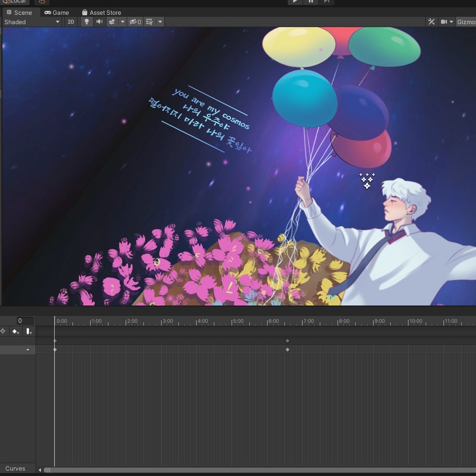
Task: Click the Play button
Action: coord(295,1)
